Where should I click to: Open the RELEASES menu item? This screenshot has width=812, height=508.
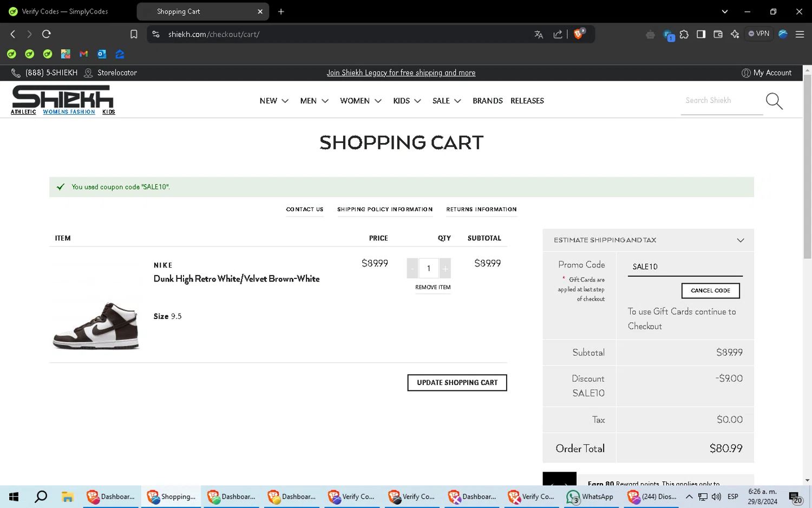point(527,101)
